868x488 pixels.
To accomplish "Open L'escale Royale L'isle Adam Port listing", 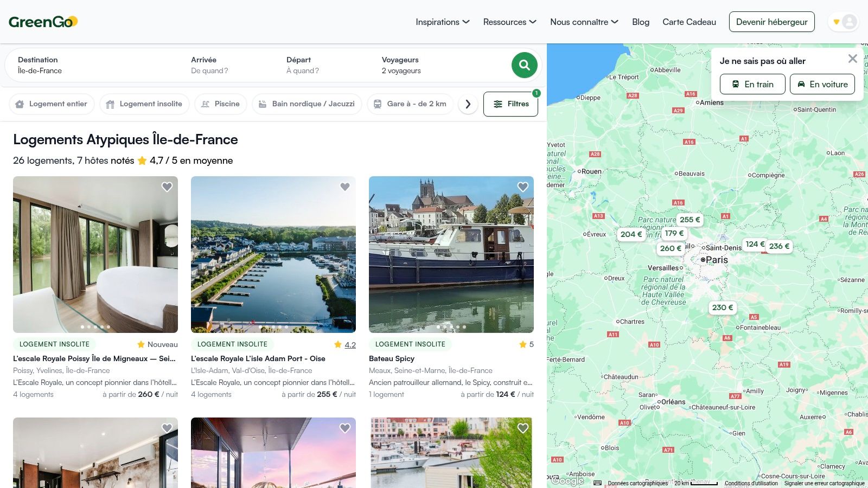I will pyautogui.click(x=258, y=358).
